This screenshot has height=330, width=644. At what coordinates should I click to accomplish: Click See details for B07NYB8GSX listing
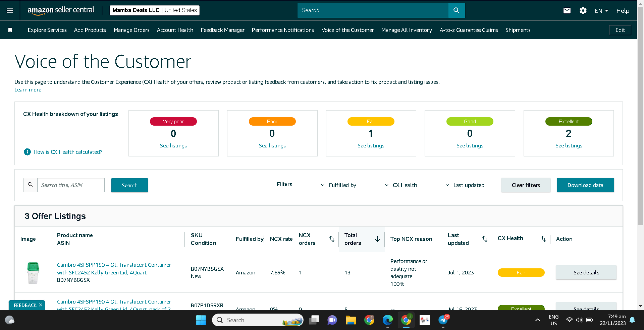(586, 273)
